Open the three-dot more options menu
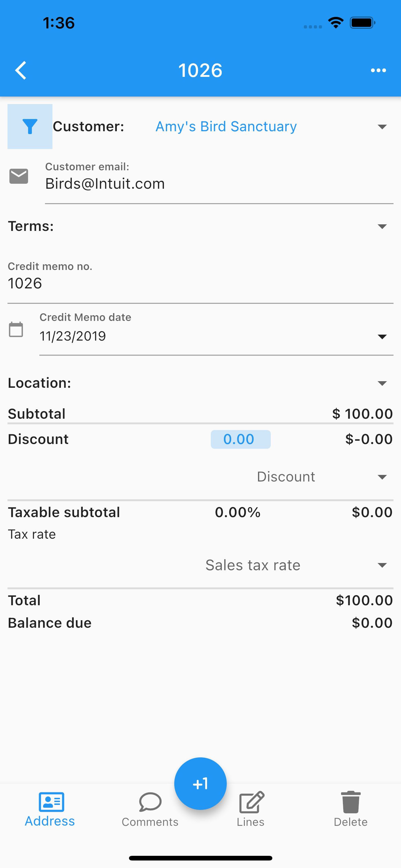Viewport: 401px width, 868px height. (x=378, y=70)
